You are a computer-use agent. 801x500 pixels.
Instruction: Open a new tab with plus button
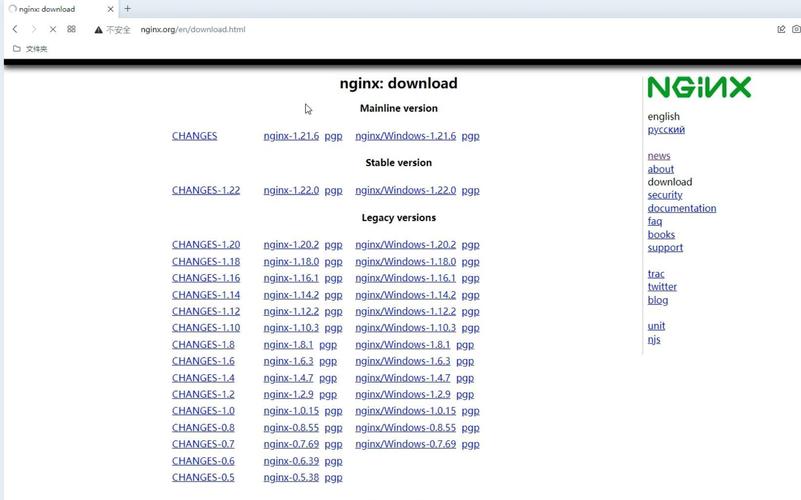[127, 9]
